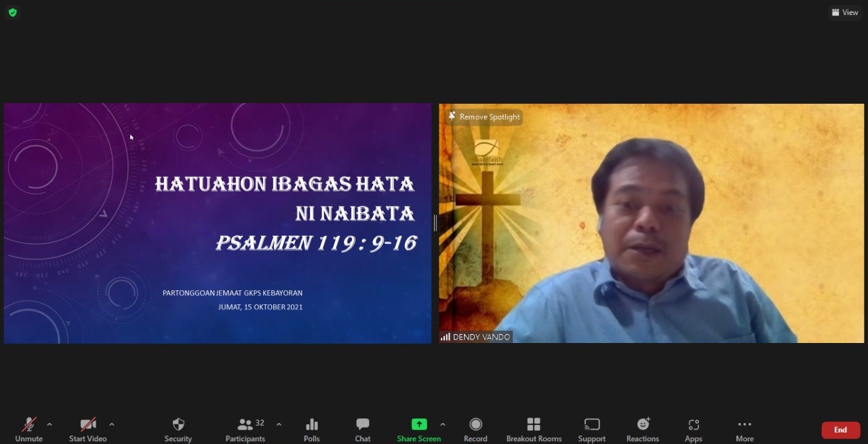Unmute the microphone
Viewport: 868px width, 444px height.
coord(28,429)
